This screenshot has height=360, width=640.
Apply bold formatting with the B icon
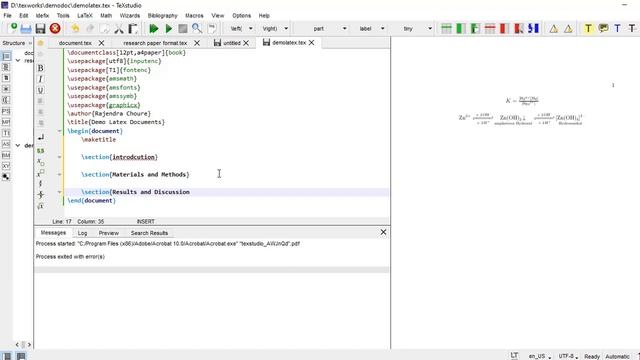40,68
